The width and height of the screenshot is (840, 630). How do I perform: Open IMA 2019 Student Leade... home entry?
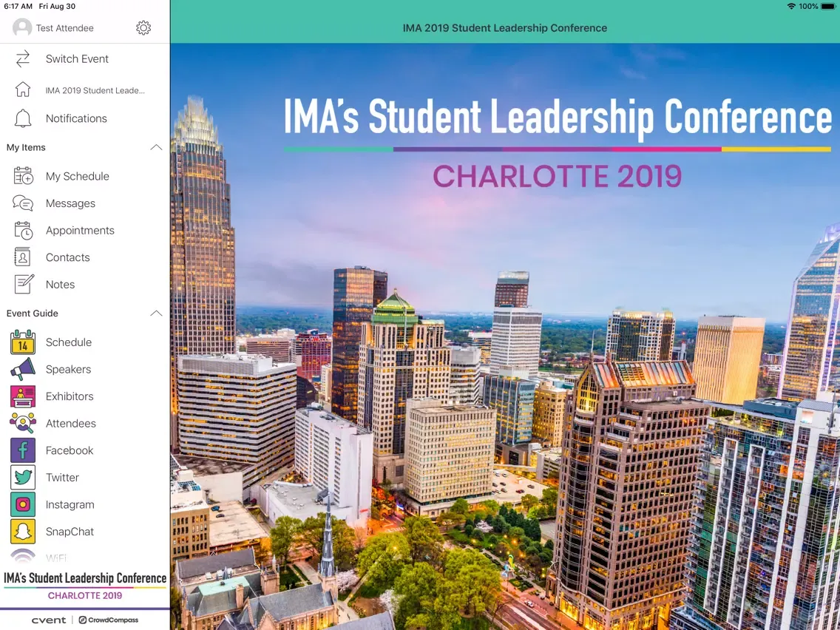[x=95, y=90]
